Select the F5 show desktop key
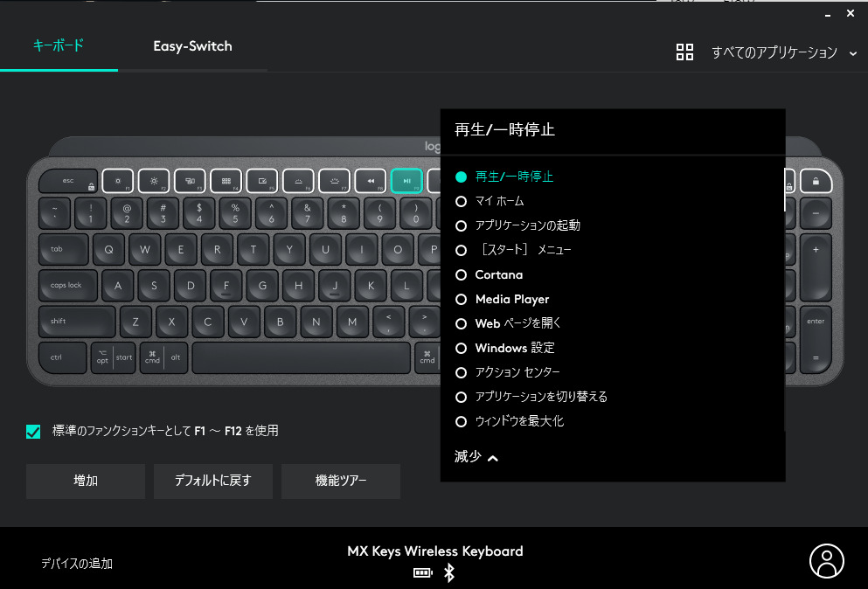The height and width of the screenshot is (589, 868). click(x=262, y=181)
